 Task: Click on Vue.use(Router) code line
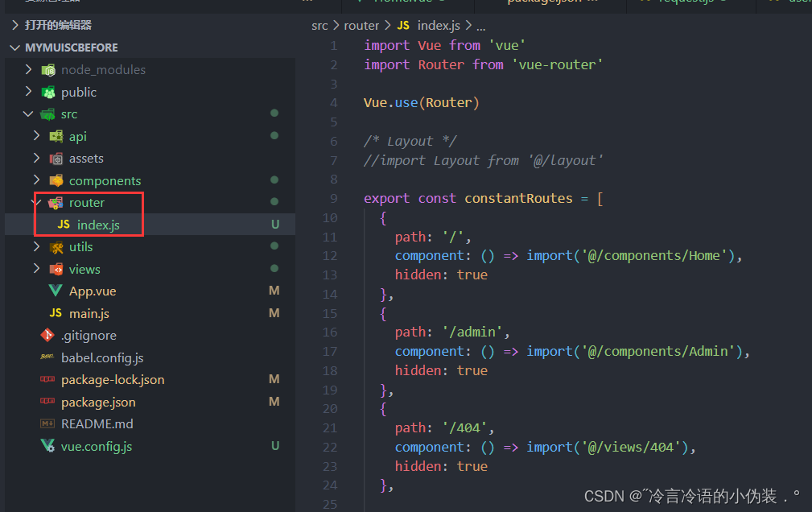tap(422, 102)
